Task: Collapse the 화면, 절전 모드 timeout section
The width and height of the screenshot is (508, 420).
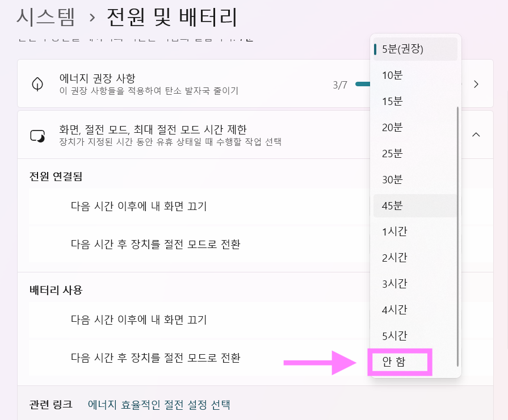Action: [x=476, y=135]
